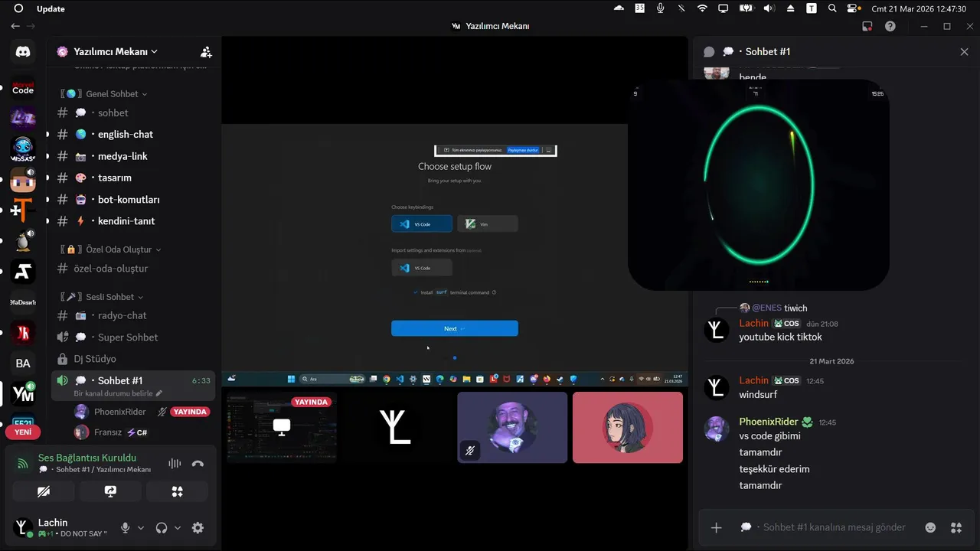Mute microphone in user panel
The width and height of the screenshot is (980, 551).
(x=126, y=528)
